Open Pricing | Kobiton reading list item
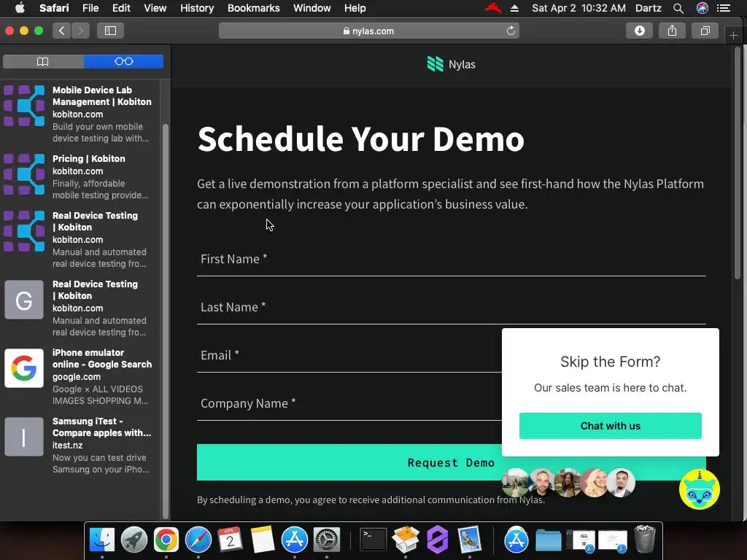This screenshot has height=560, width=747. [79, 176]
